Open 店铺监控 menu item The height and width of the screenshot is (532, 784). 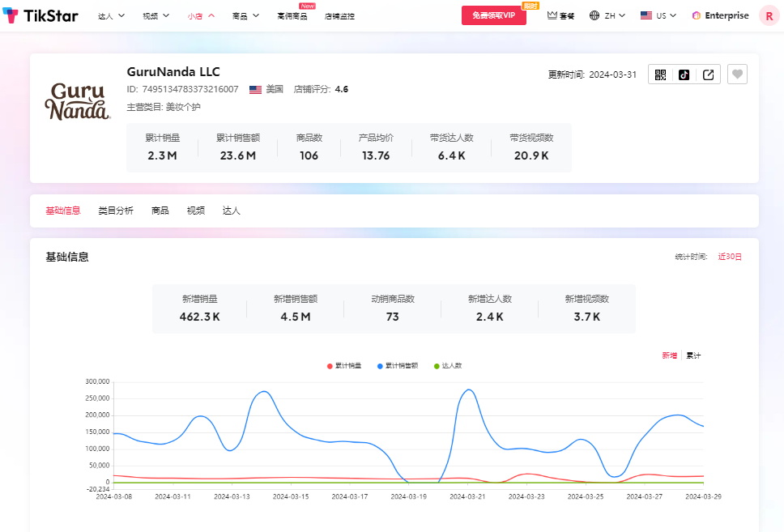click(339, 16)
